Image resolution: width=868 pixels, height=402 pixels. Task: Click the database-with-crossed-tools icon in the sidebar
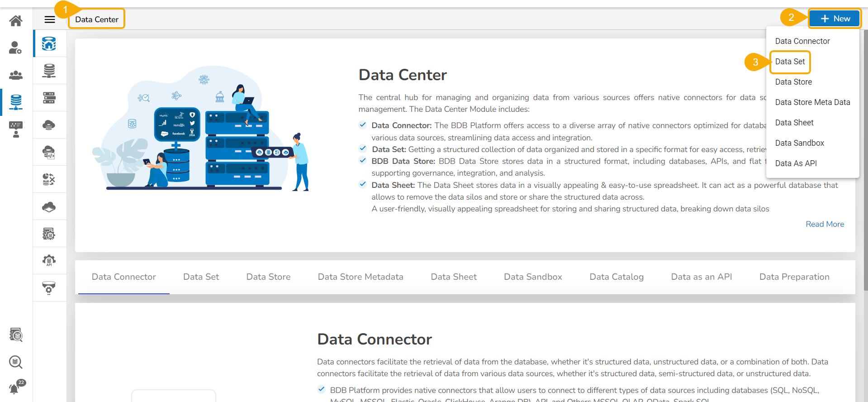coord(49,179)
